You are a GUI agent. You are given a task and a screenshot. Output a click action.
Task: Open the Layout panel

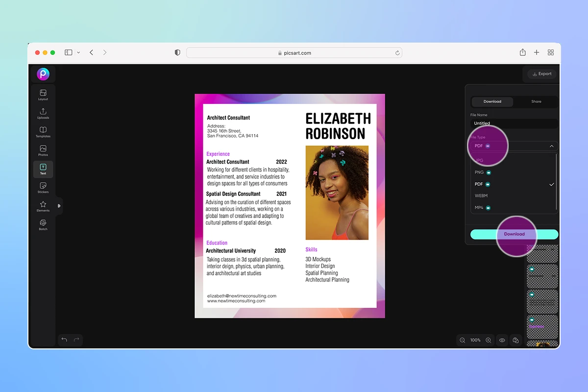tap(43, 95)
